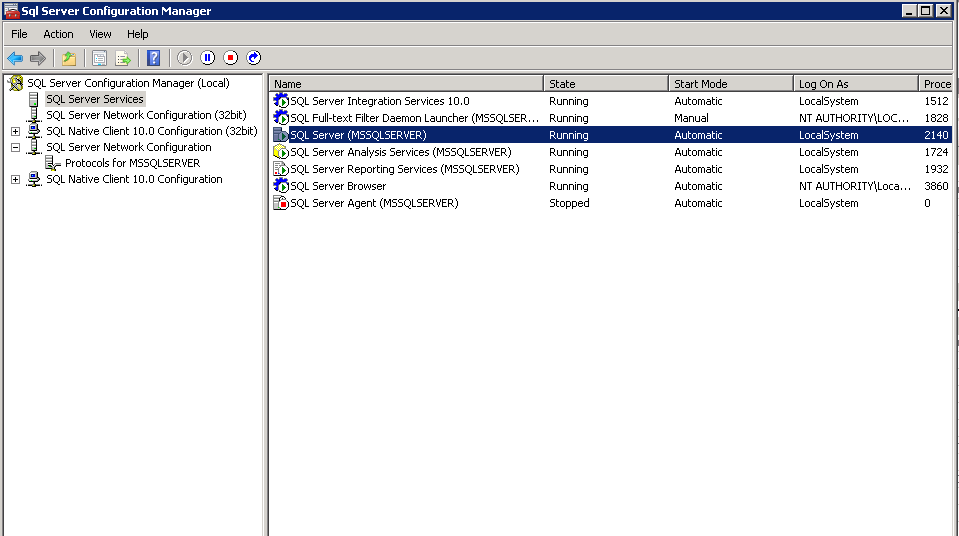The image size is (959, 536).
Task: Click the SQL Server (MSSQLSERVER) service icon
Action: pos(281,135)
